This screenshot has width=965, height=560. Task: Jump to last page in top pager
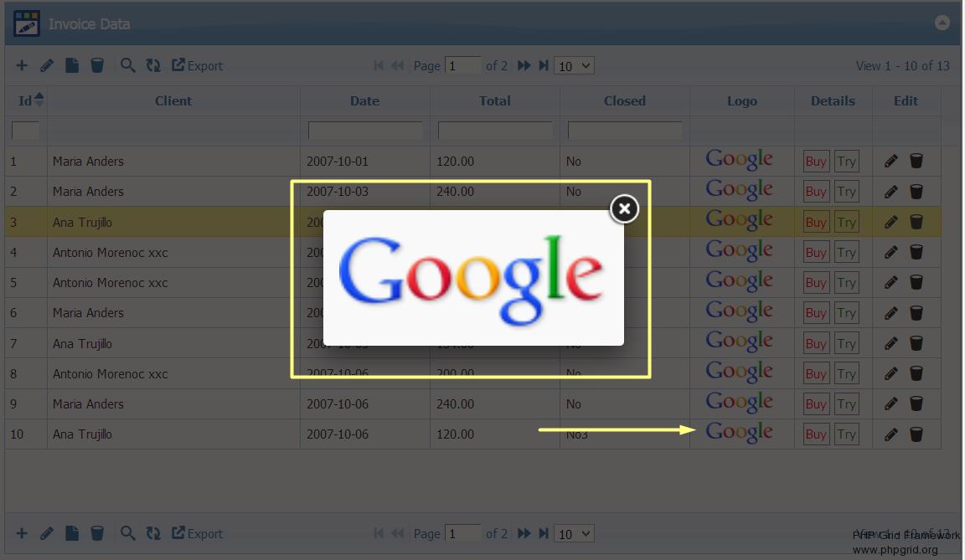click(x=544, y=65)
